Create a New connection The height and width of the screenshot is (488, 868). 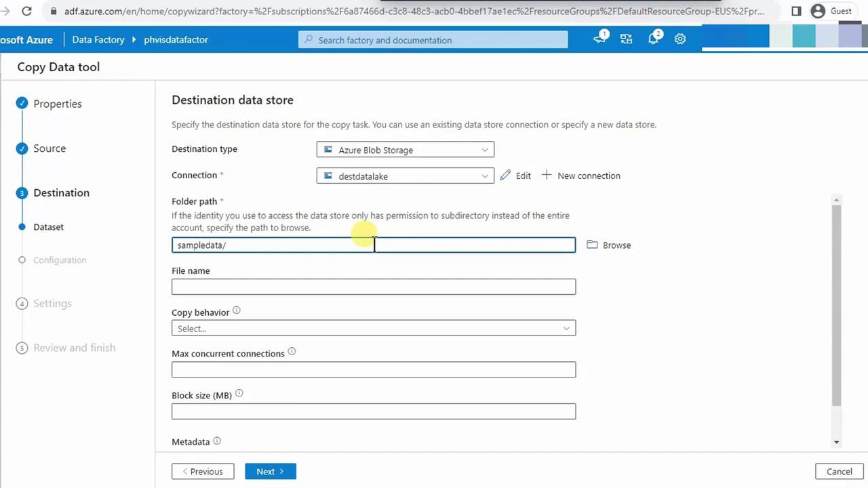pyautogui.click(x=581, y=176)
